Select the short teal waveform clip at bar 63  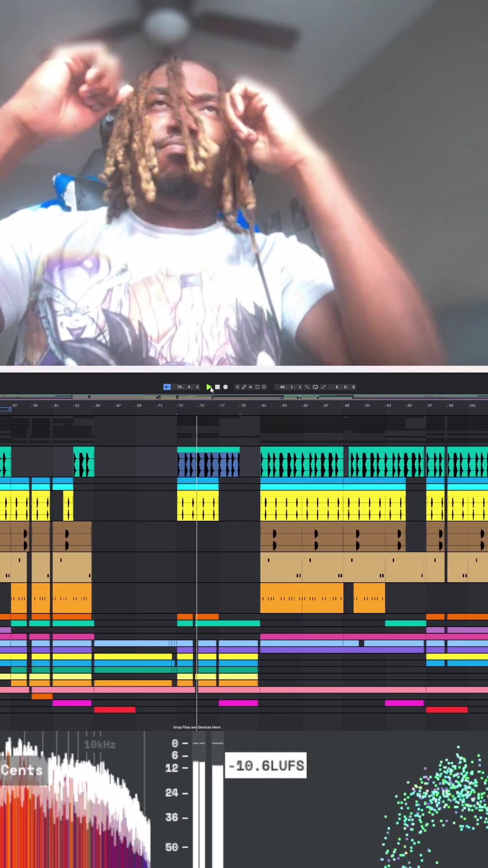[84, 462]
